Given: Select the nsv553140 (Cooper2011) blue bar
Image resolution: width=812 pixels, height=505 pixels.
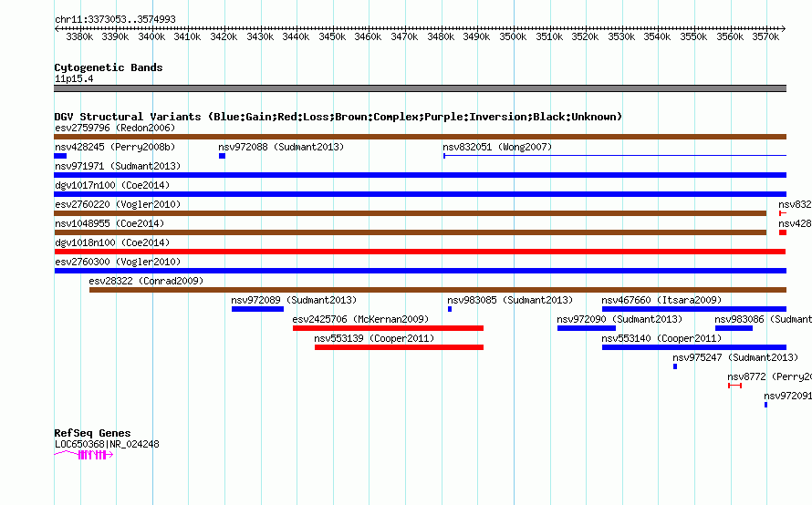Looking at the screenshot, I should (x=694, y=347).
